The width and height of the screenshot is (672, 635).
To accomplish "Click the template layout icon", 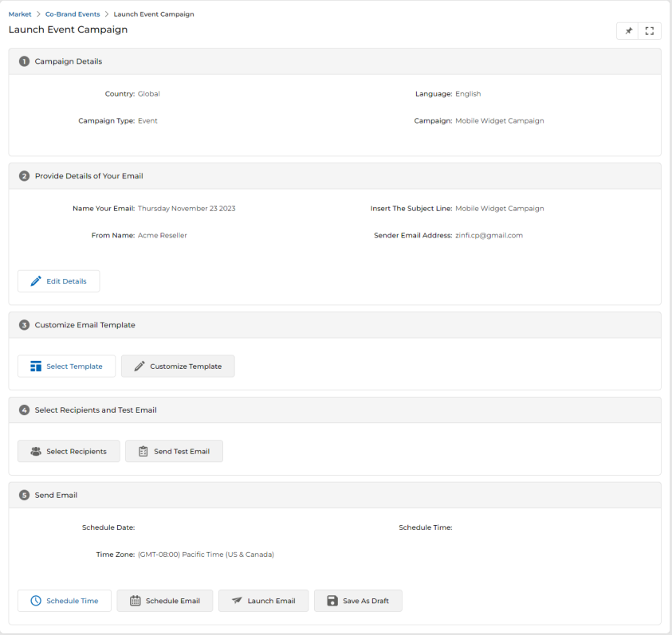I will pos(36,366).
